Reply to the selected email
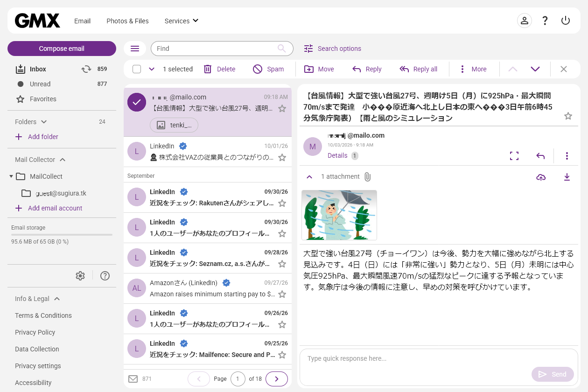The image size is (588, 392). 367,69
